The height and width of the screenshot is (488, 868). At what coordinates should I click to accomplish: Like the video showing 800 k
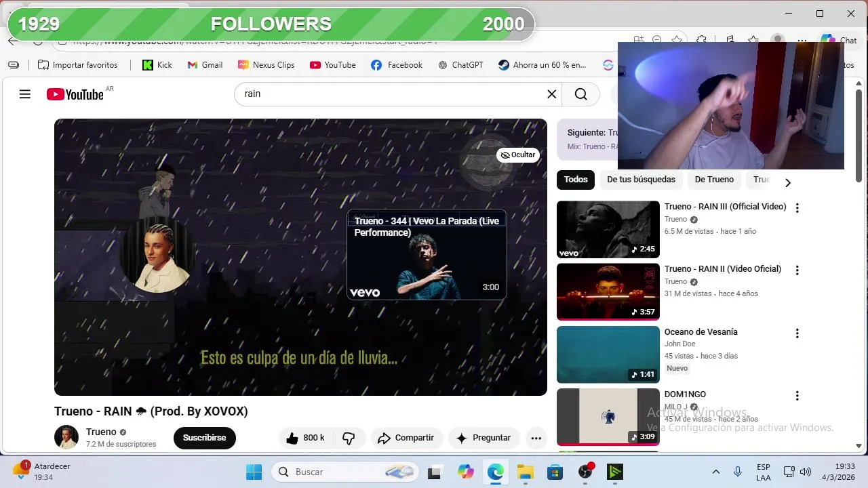pyautogui.click(x=305, y=438)
